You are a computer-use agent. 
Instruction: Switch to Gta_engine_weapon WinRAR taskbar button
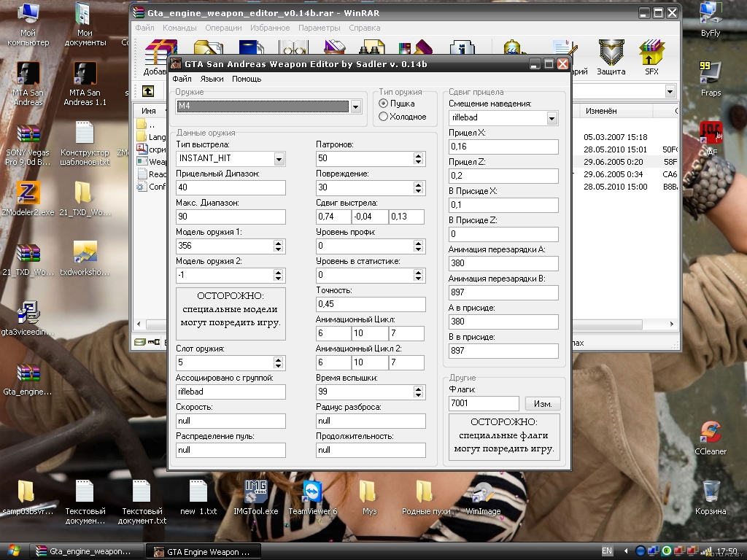coord(87,551)
